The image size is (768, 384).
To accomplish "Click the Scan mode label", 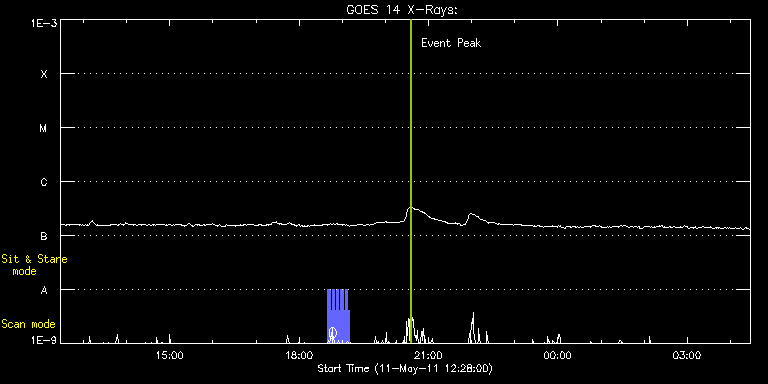I will [28, 324].
